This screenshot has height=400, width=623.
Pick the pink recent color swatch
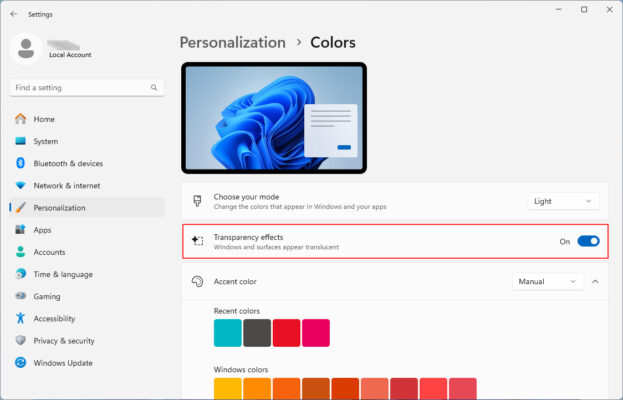[316, 333]
